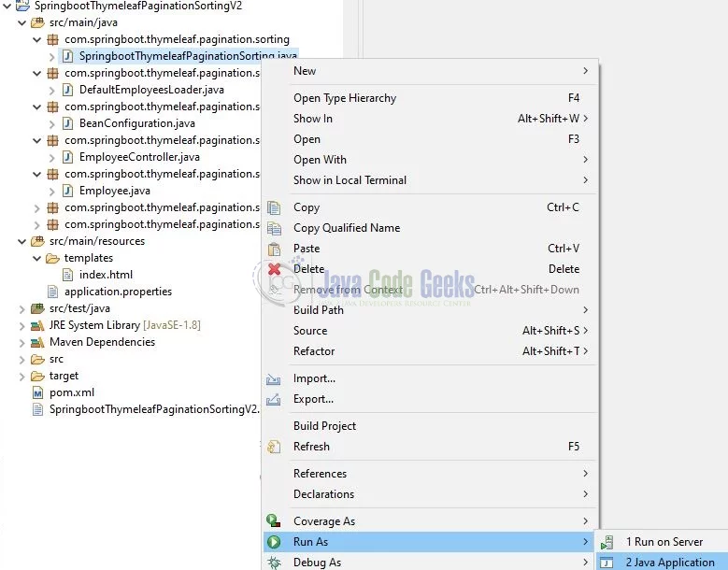The image size is (728, 570).
Task: Click the Employee.java file icon
Action: tap(68, 191)
